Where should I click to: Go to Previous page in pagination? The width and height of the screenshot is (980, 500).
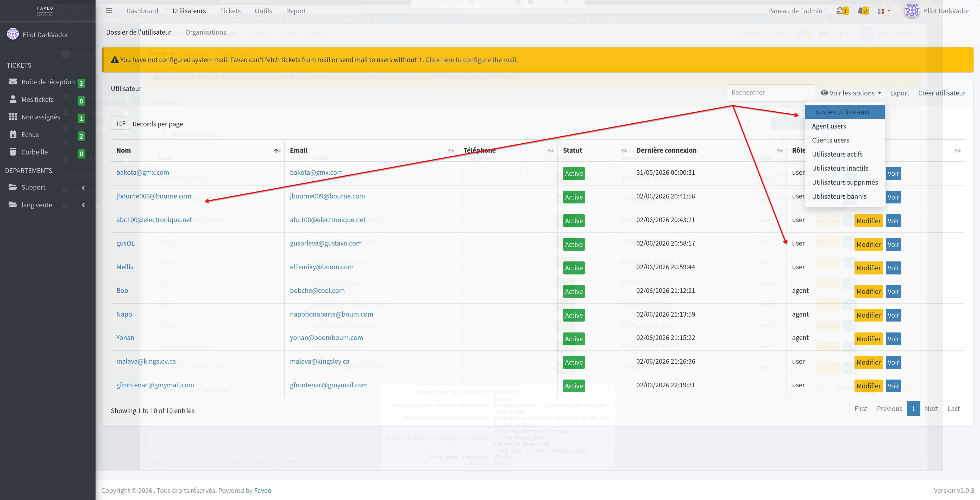(889, 408)
